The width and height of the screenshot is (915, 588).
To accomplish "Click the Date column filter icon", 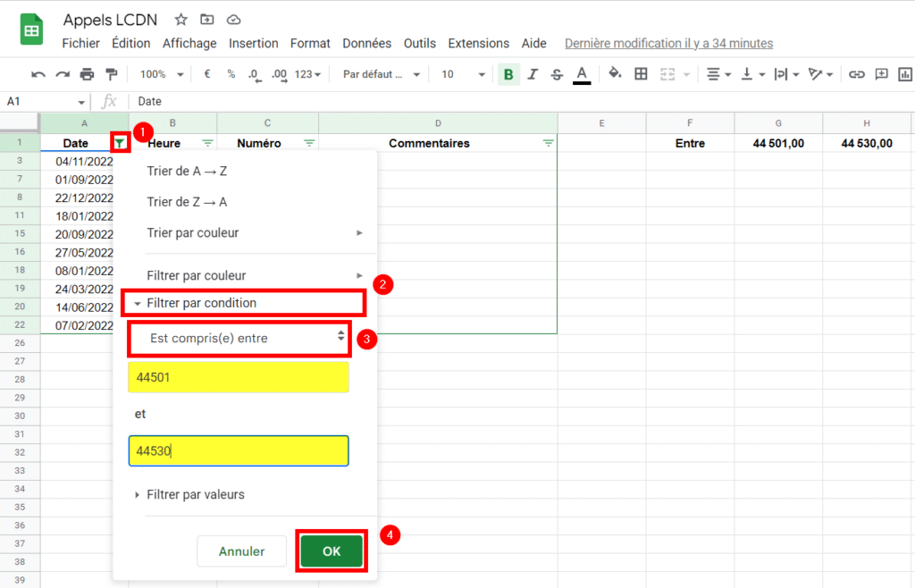I will point(120,143).
